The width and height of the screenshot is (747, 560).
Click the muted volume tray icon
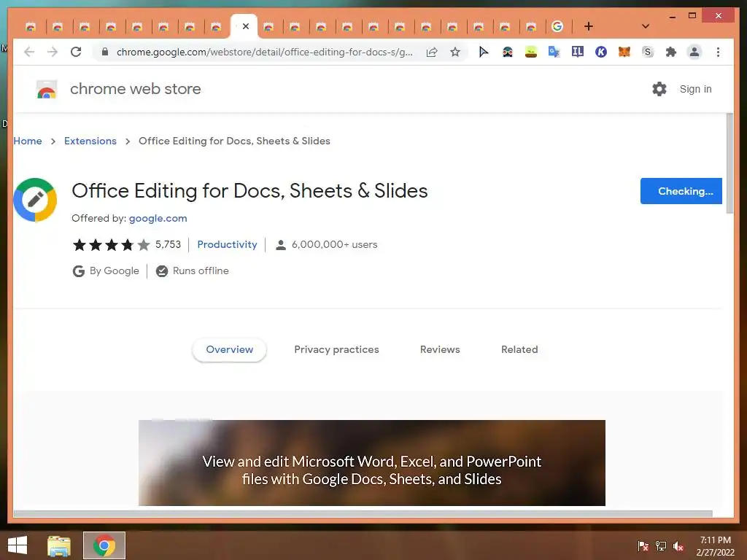pyautogui.click(x=678, y=545)
